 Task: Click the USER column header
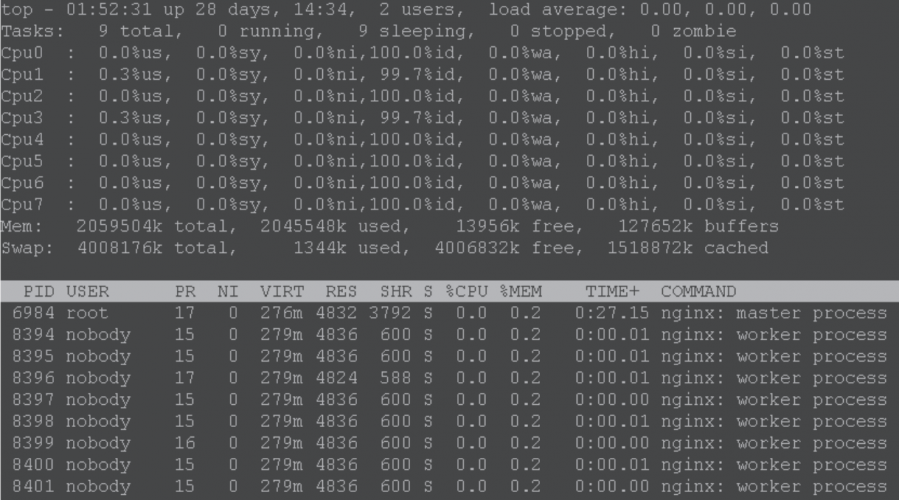(88, 292)
